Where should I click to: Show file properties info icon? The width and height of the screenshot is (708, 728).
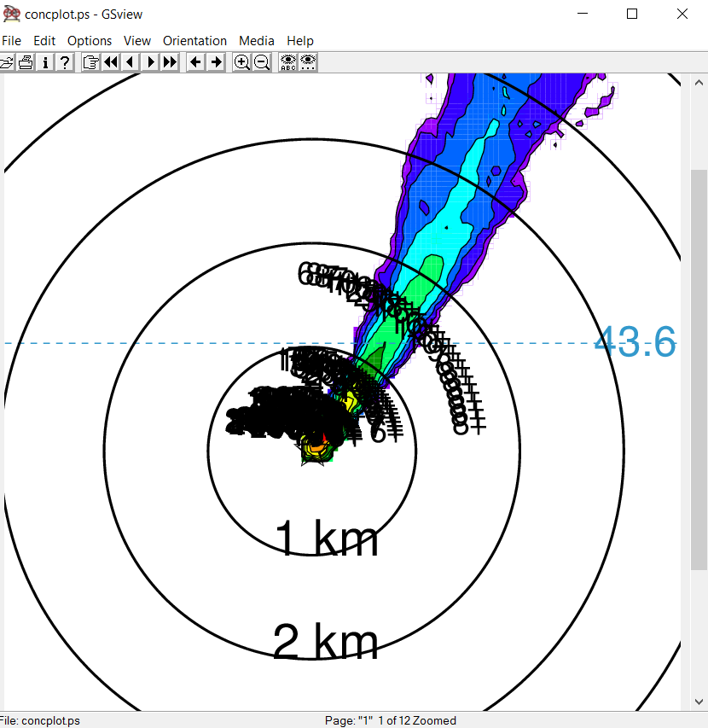click(x=45, y=62)
